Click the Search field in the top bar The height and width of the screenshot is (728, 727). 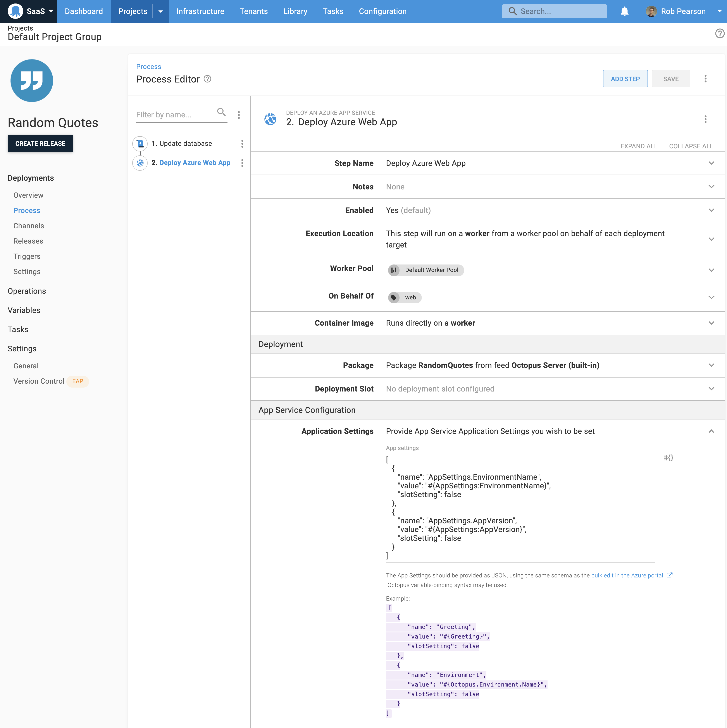tap(554, 11)
